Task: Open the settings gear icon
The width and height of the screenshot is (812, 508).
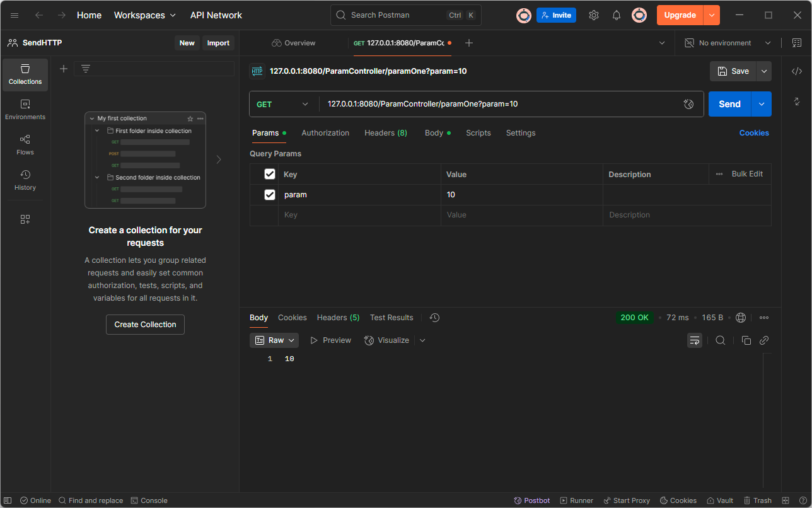Action: [594, 15]
